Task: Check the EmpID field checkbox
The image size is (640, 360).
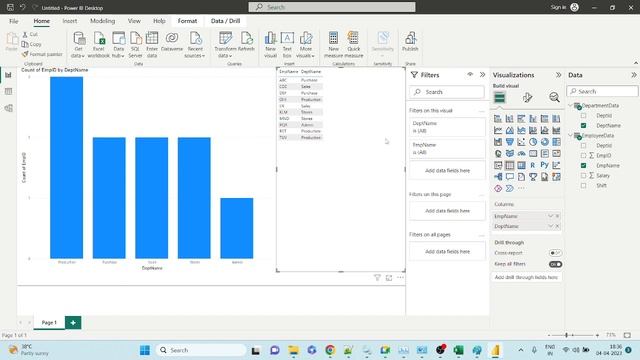Action: coord(583,156)
